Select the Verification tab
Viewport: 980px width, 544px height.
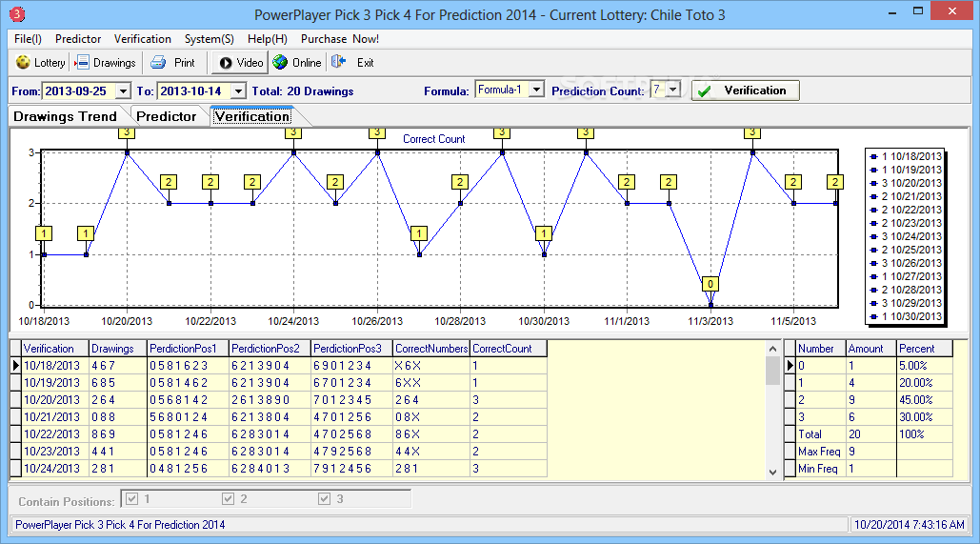[x=252, y=116]
